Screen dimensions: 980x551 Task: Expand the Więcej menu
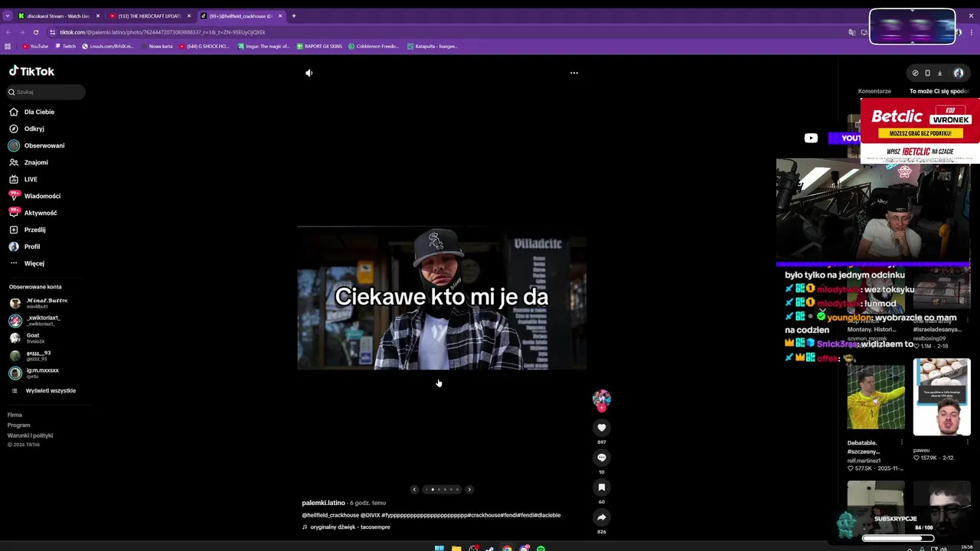point(34,263)
